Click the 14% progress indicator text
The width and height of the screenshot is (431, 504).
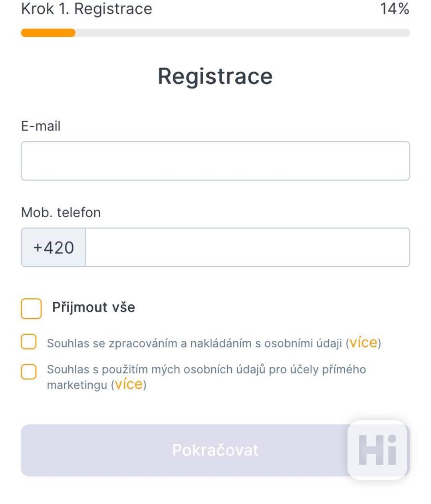pyautogui.click(x=394, y=9)
